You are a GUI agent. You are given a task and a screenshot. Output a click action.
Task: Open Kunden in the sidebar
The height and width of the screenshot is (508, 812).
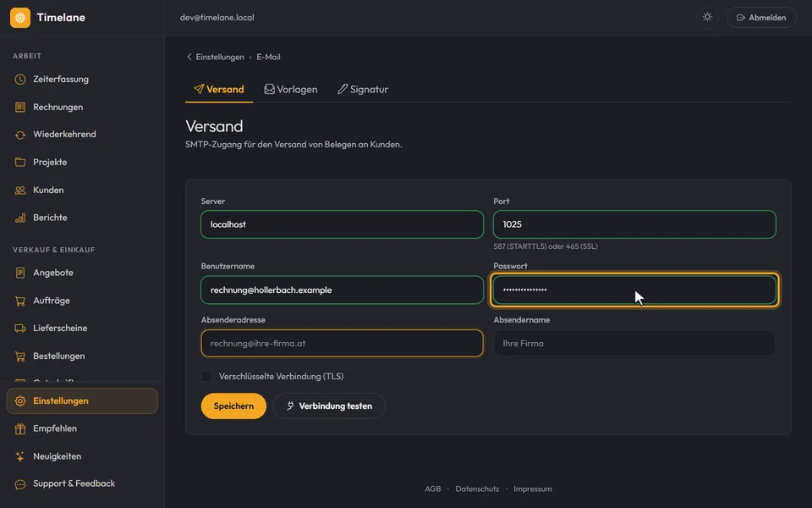point(82,190)
